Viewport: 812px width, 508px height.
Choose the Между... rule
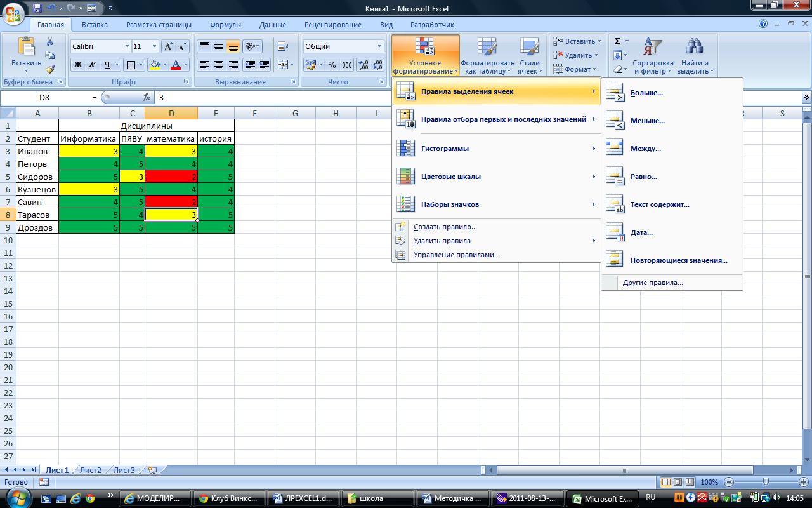(672, 149)
